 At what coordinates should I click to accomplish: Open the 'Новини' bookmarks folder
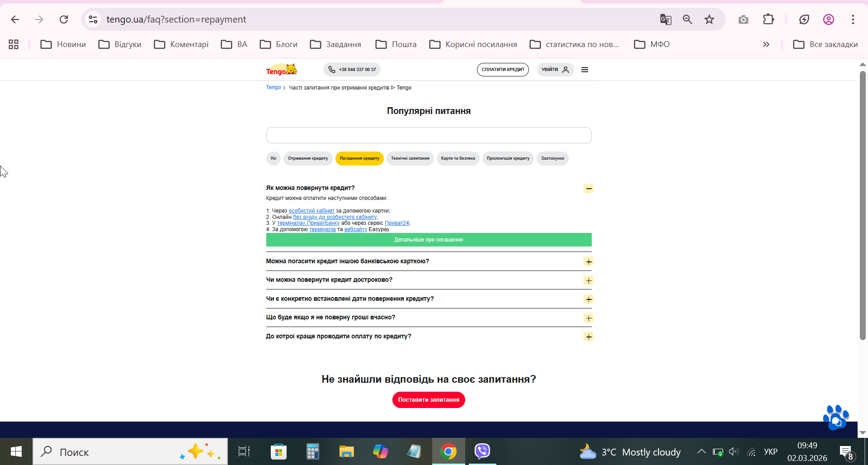point(63,44)
